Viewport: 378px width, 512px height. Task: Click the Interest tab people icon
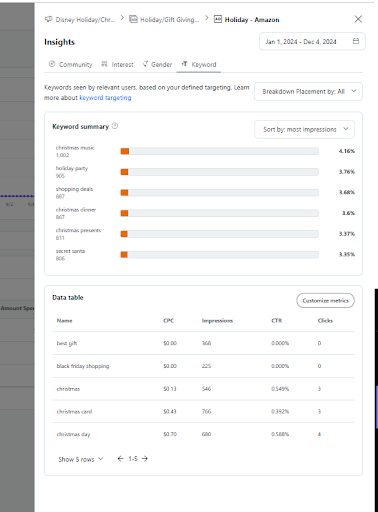pos(104,64)
